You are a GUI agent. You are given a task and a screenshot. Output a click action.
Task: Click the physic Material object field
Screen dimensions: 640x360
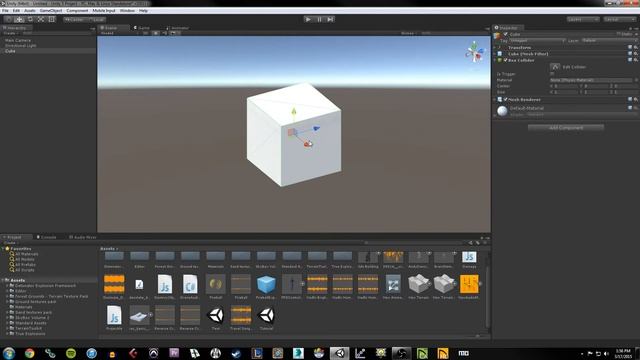click(x=591, y=80)
